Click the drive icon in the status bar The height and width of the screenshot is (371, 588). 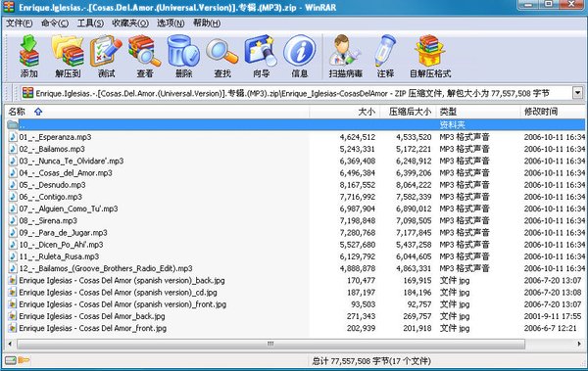tap(11, 360)
